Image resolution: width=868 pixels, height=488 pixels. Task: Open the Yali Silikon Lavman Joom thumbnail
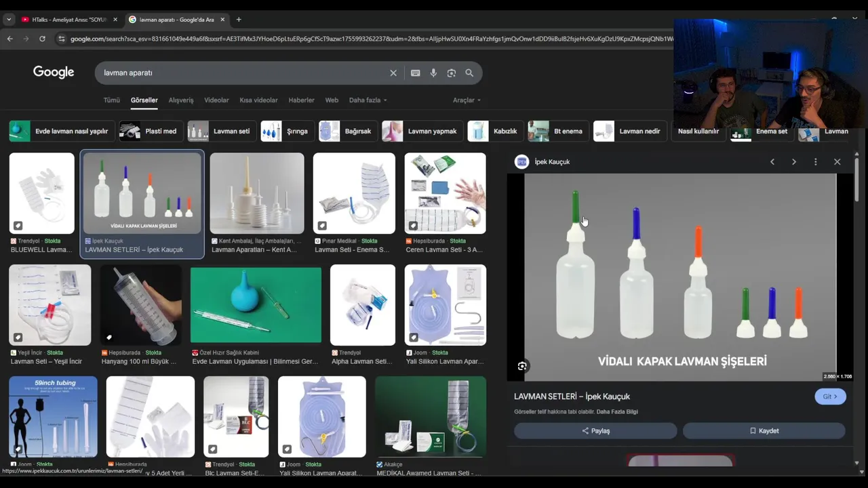445,305
